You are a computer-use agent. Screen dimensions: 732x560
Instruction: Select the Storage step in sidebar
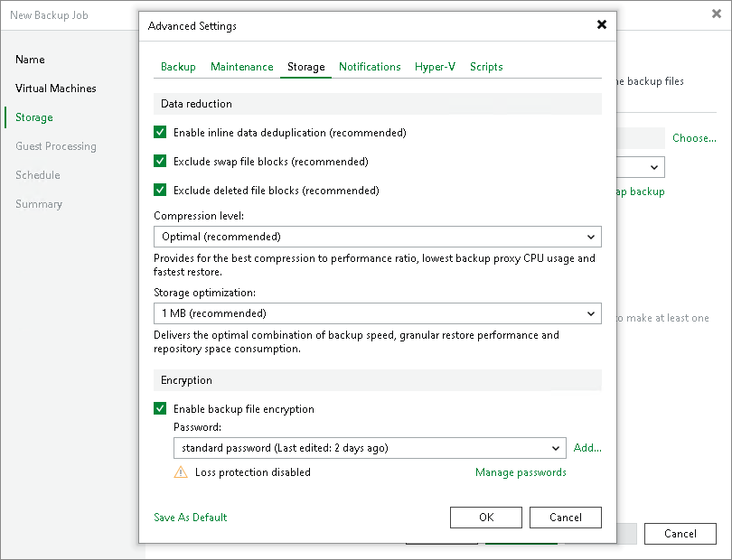[34, 117]
